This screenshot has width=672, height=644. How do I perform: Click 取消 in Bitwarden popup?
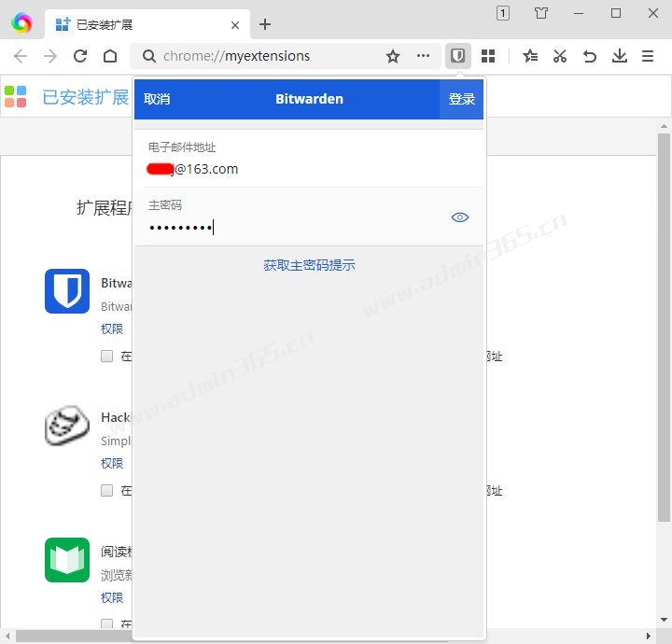tap(157, 99)
